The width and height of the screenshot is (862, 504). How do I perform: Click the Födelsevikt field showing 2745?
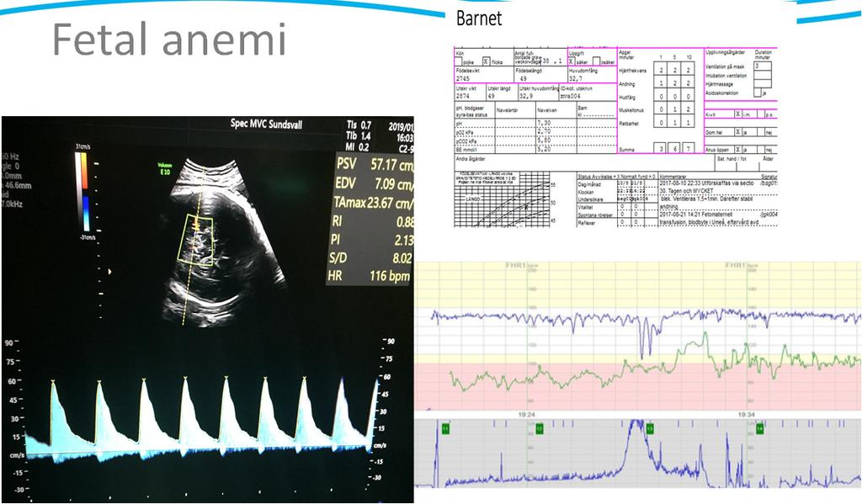[x=484, y=75]
